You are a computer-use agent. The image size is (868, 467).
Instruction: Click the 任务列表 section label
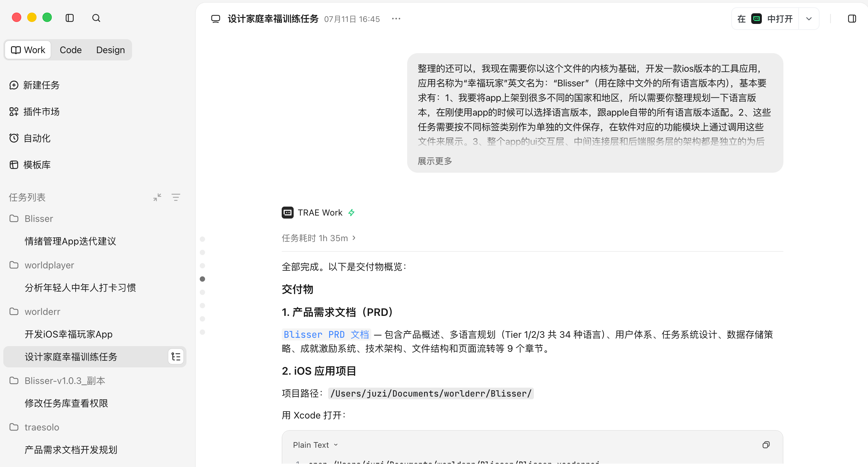[x=27, y=197]
